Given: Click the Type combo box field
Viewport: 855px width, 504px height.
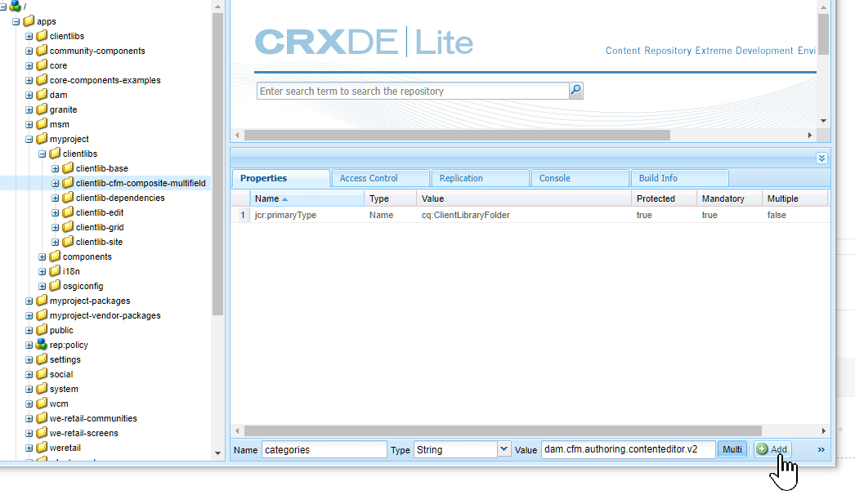Looking at the screenshot, I should (x=456, y=449).
